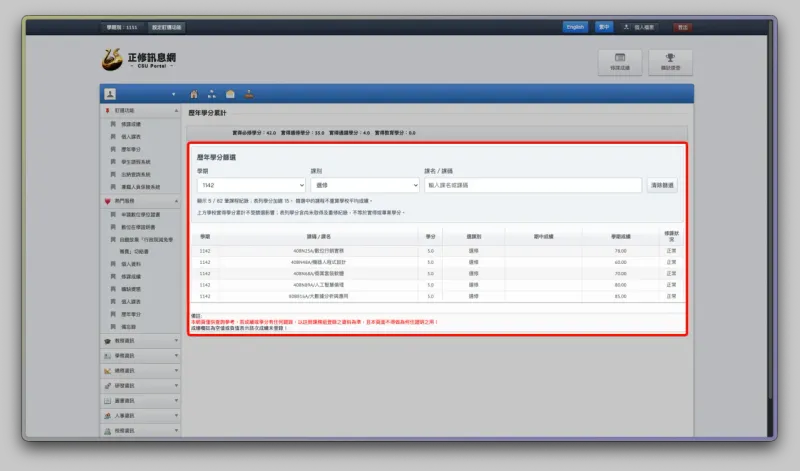Expand the 教務資訊 sidebar section
Viewport: 800px width, 471px height.
140,340
